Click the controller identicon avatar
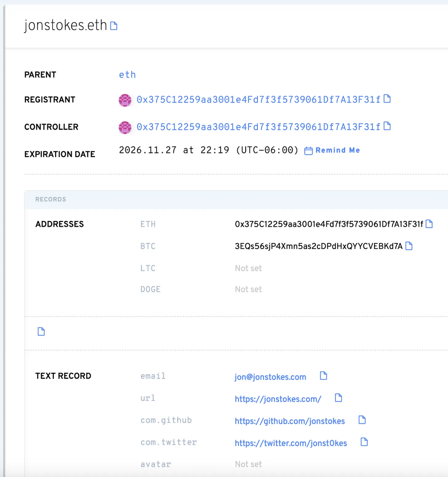The width and height of the screenshot is (448, 477). [x=125, y=128]
